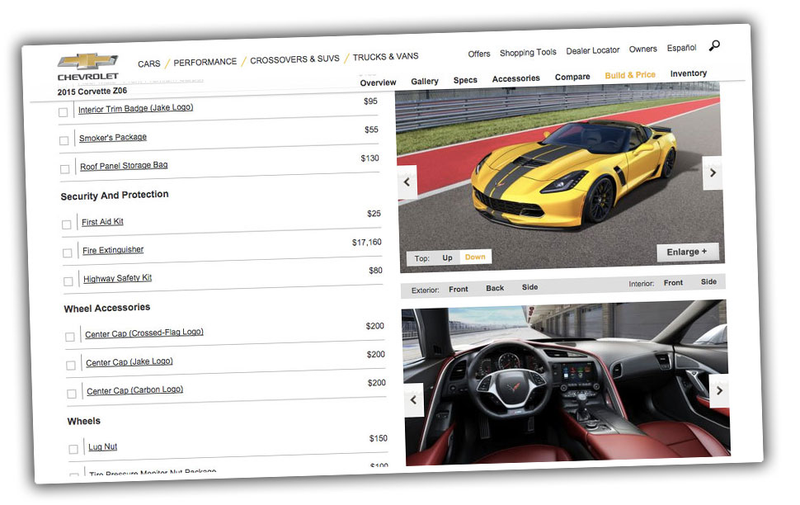Toggle the Lug Nut checkbox
This screenshot has width=800, height=505.
click(x=74, y=449)
